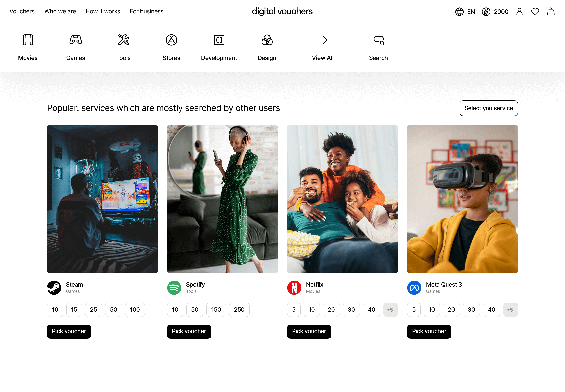Select the Development category icon
The width and height of the screenshot is (565, 392).
pos(219,47)
